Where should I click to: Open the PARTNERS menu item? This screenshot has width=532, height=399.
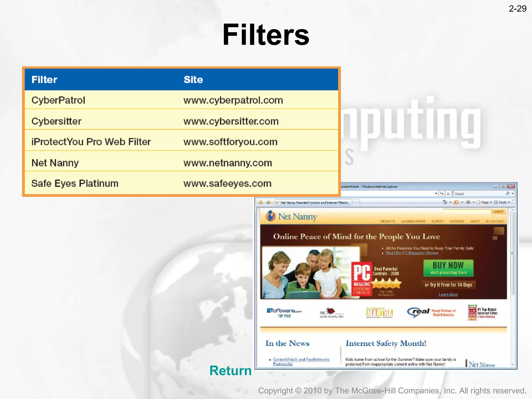coord(457,221)
